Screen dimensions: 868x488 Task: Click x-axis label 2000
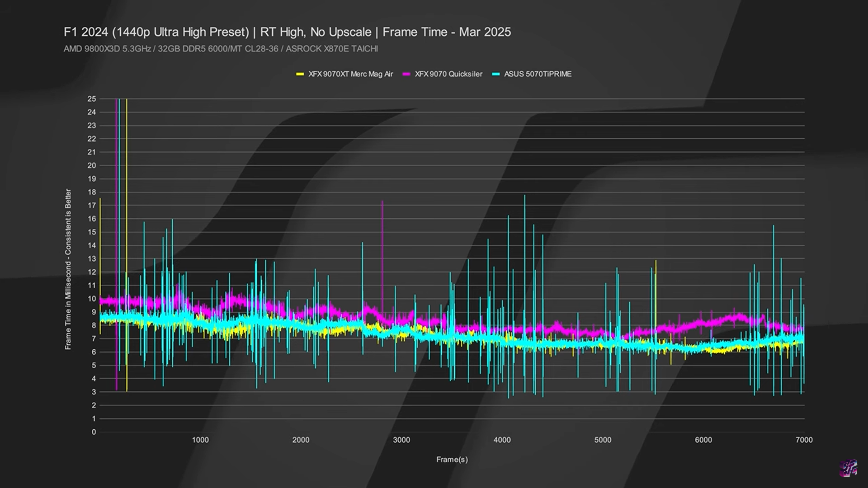(301, 440)
